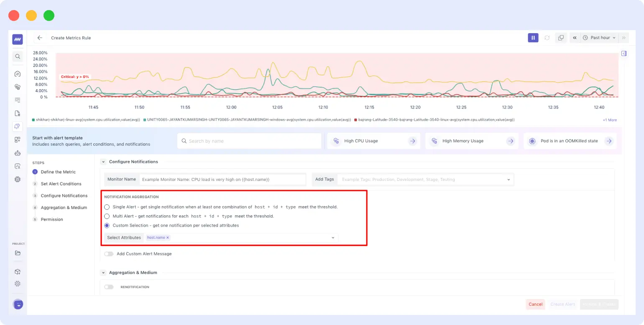Select the Single Alert radio option
Viewport: 644px width, 325px height.
coord(107,207)
